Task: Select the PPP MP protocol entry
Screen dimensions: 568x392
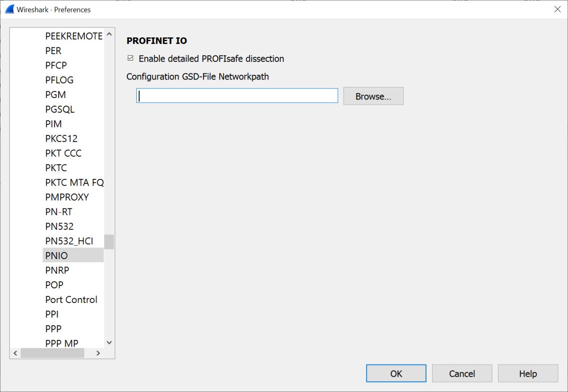Action: coord(62,343)
